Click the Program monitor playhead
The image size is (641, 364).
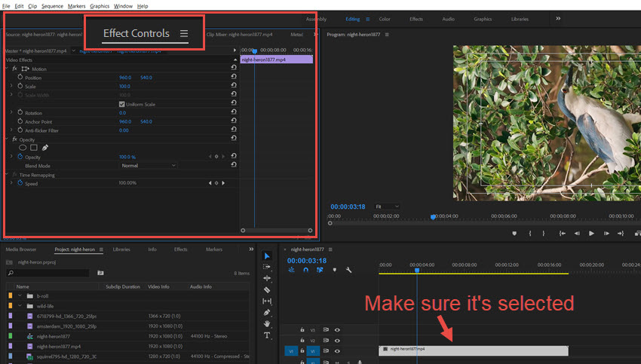(x=433, y=217)
